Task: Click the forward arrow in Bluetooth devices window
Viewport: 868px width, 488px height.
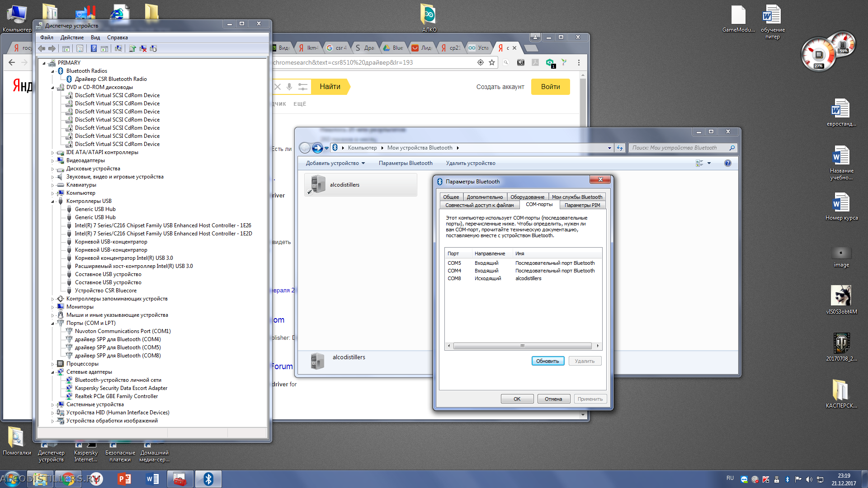Action: coord(317,148)
